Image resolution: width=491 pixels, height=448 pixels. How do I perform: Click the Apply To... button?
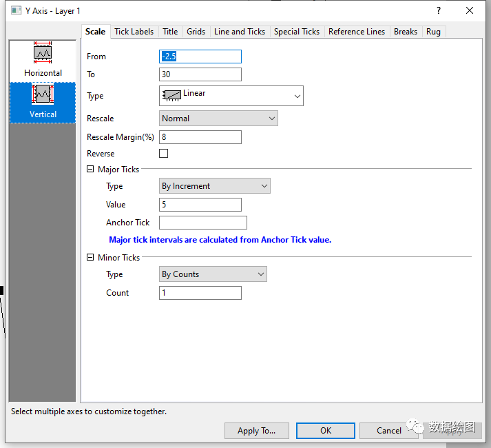click(x=256, y=431)
